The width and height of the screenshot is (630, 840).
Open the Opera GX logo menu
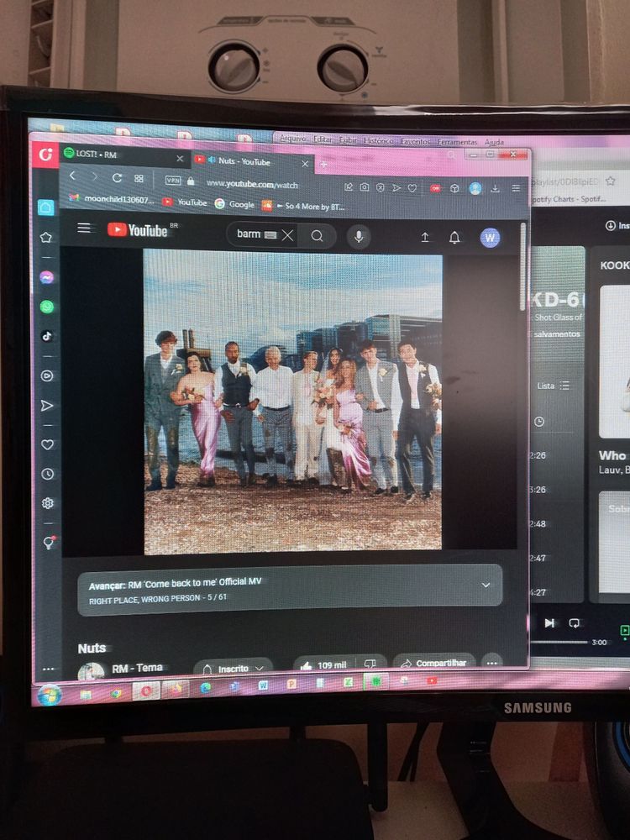45,155
